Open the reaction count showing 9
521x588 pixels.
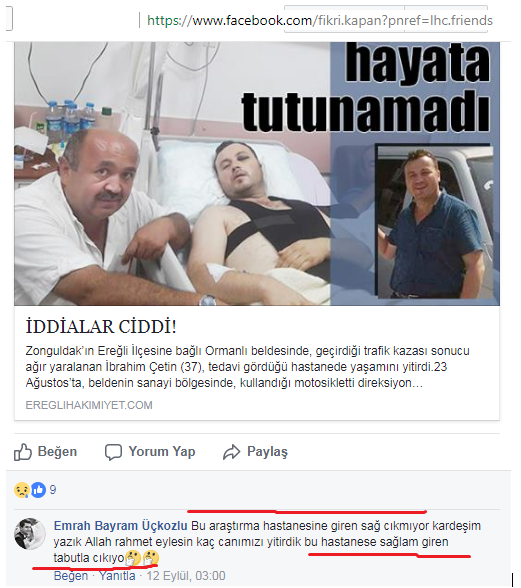point(53,490)
